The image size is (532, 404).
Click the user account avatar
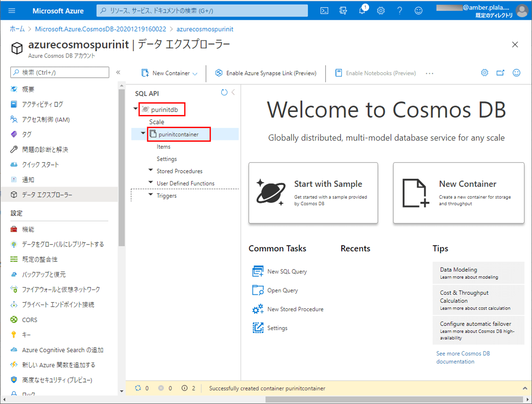point(522,10)
